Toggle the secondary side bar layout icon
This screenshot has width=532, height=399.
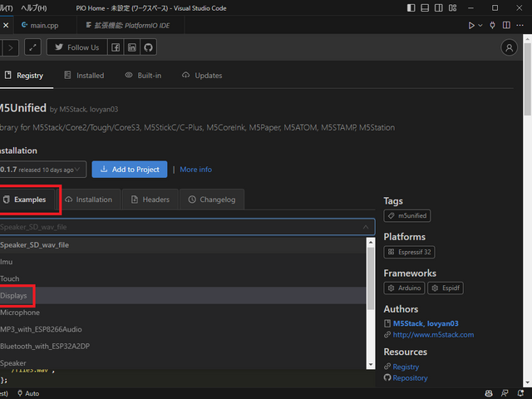click(439, 7)
